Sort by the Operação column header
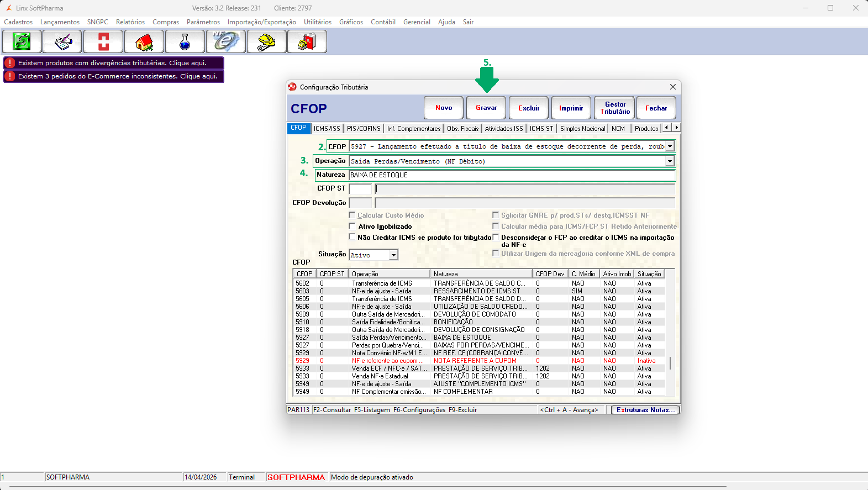The height and width of the screenshot is (490, 868). 390,274
